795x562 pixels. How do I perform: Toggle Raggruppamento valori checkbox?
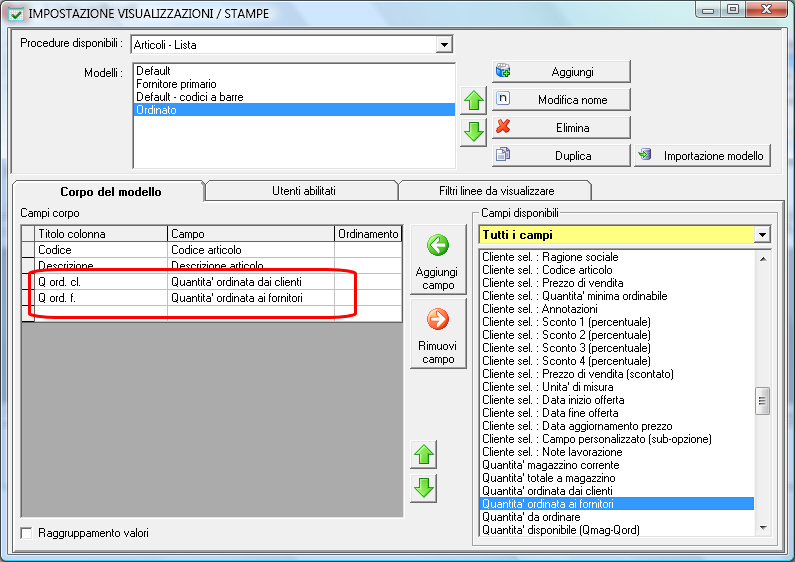click(x=26, y=533)
